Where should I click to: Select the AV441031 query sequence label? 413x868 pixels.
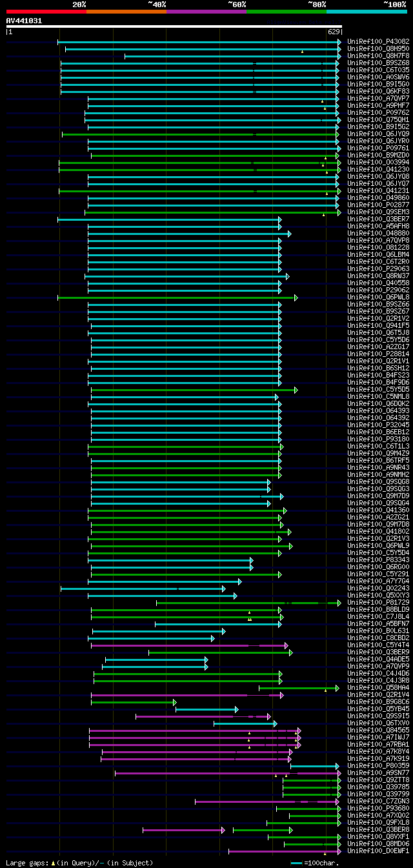(24, 21)
